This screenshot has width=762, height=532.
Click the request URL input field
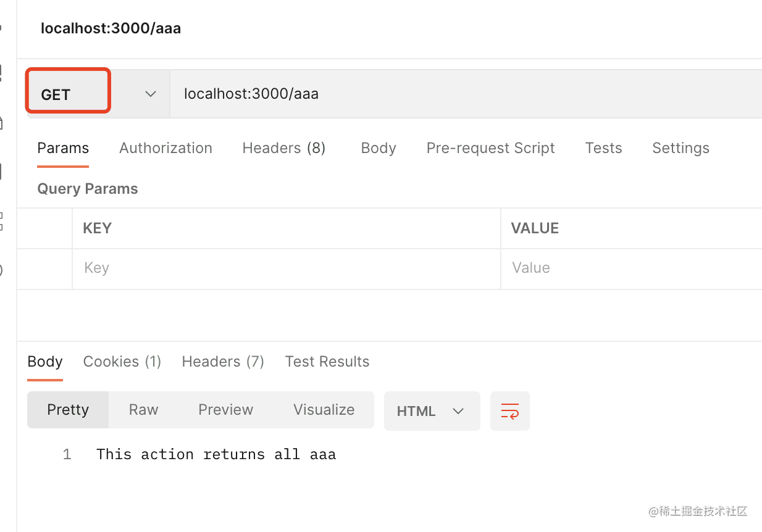pyautogui.click(x=463, y=94)
